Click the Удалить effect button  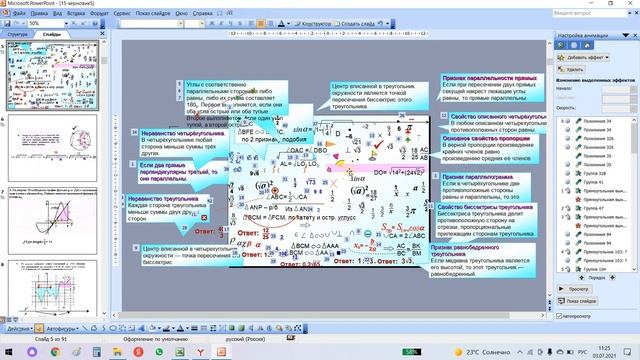coord(571,69)
